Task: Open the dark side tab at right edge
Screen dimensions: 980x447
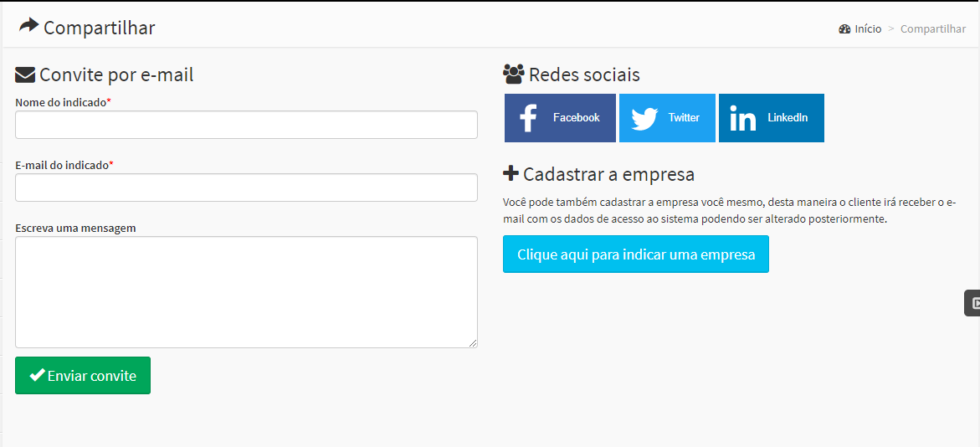Action: tap(972, 303)
